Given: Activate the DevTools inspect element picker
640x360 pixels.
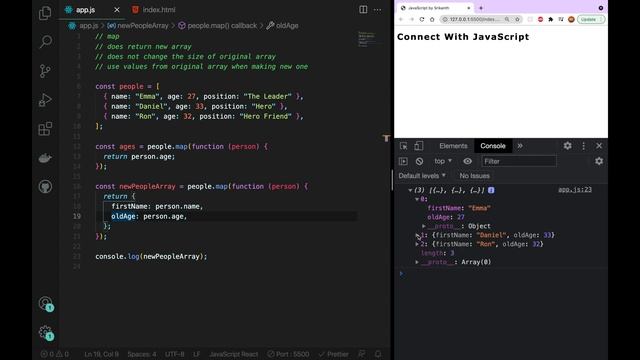Looking at the screenshot, I should point(403,146).
